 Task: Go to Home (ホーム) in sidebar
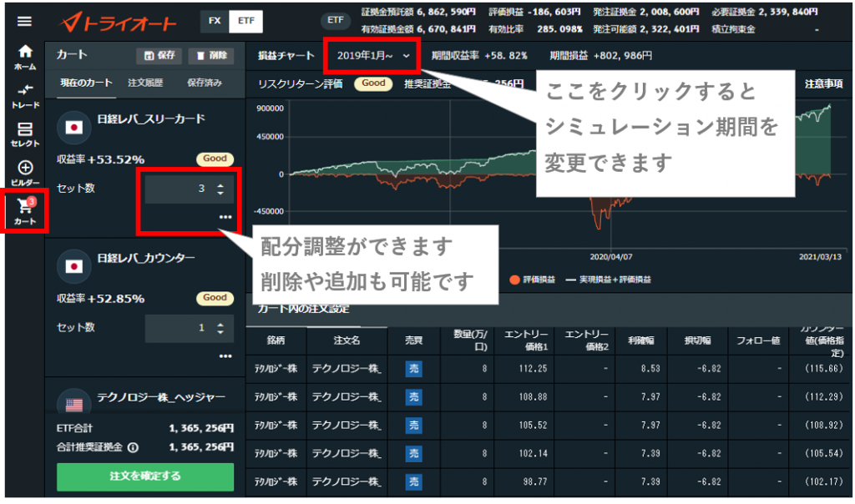pyautogui.click(x=25, y=58)
